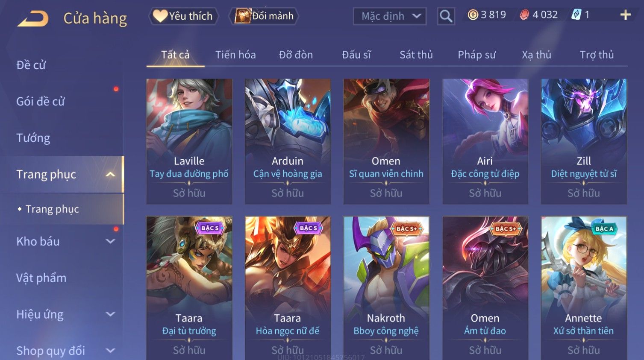
Task: Open the Mặc định sort dropdown
Action: click(390, 16)
